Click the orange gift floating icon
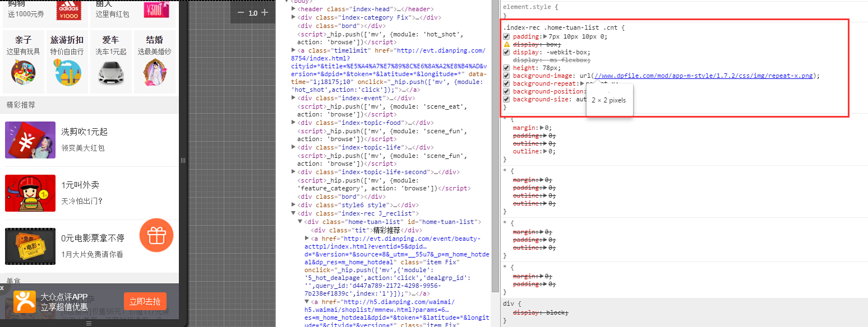The image size is (868, 327). coord(156,235)
